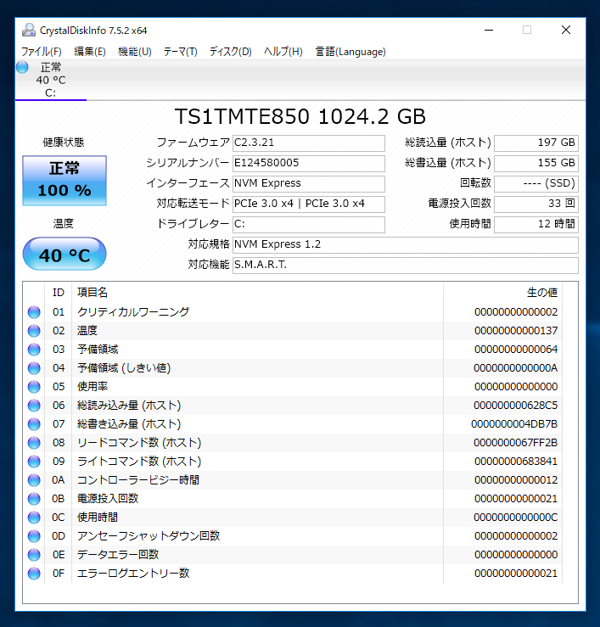The width and height of the screenshot is (600, 627).
Task: Click the 項目名 column header
Action: 257,293
